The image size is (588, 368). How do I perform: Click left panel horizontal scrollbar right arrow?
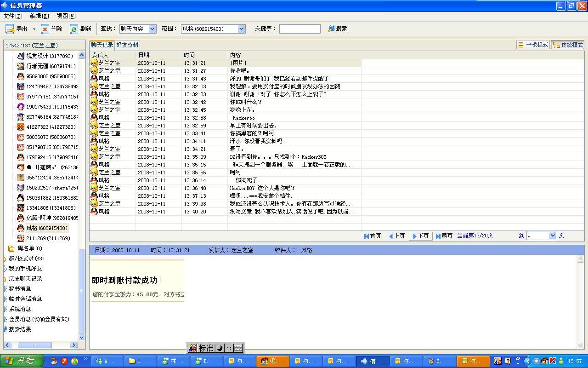click(x=73, y=345)
